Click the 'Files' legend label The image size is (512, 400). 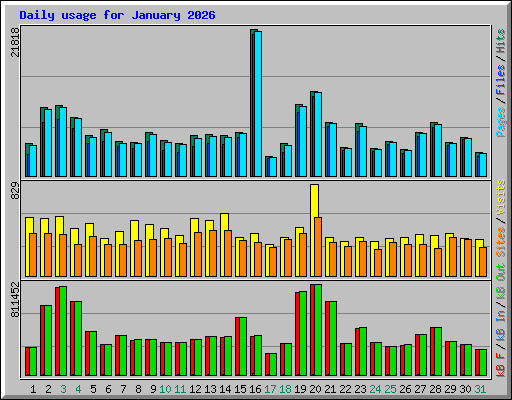coord(501,80)
